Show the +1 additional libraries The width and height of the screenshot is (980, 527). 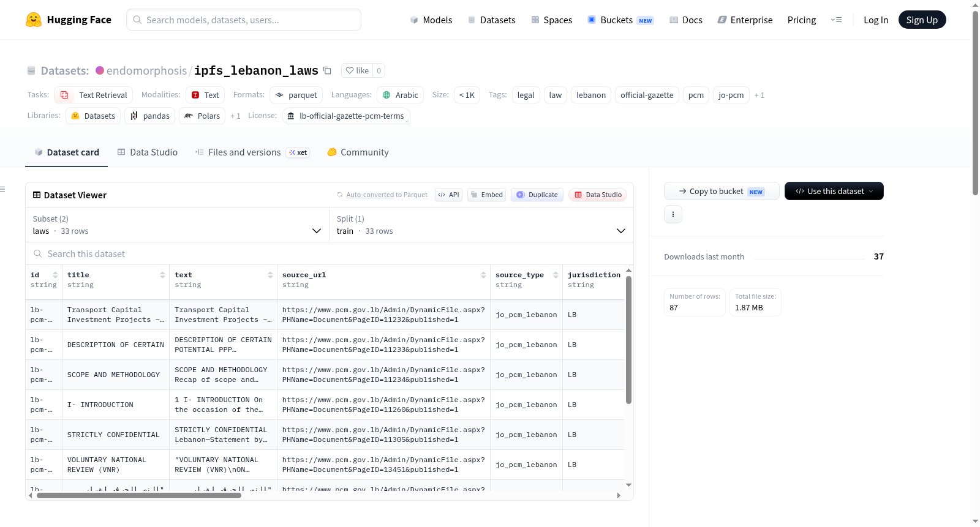click(235, 116)
